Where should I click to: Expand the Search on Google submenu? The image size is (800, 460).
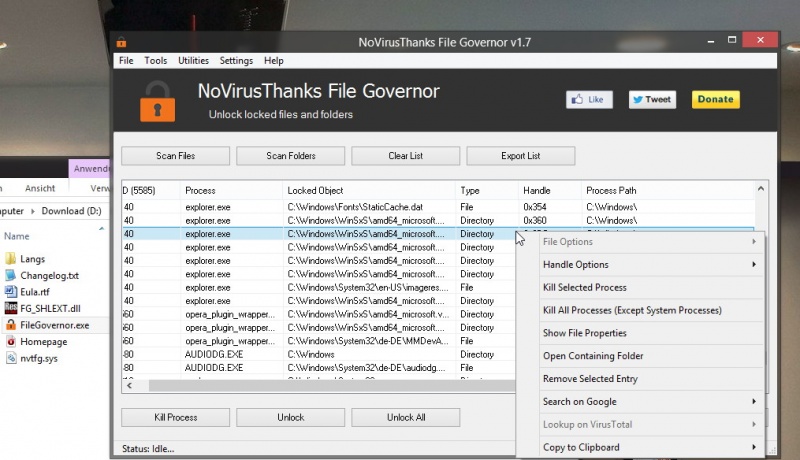point(651,402)
